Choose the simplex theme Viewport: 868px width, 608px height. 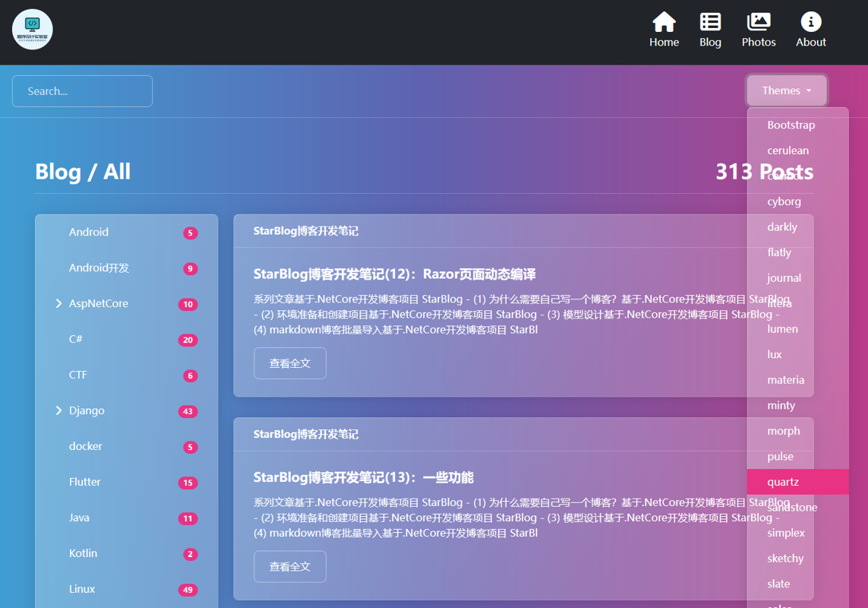click(x=797, y=533)
